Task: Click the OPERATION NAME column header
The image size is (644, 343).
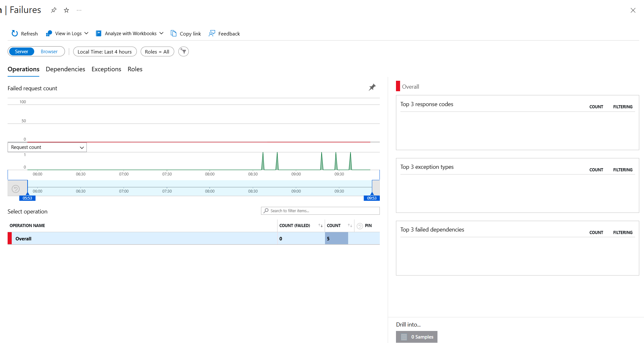Action: click(x=27, y=225)
